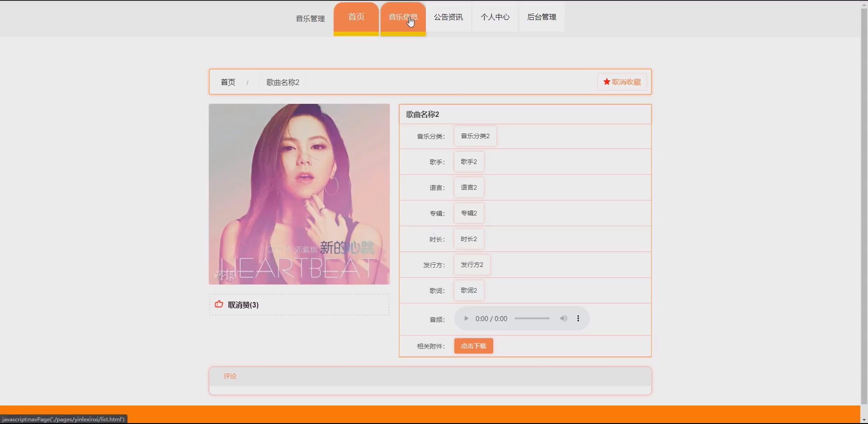Click the scrollbar up arrow
This screenshot has height=424, width=868.
click(864, 4)
